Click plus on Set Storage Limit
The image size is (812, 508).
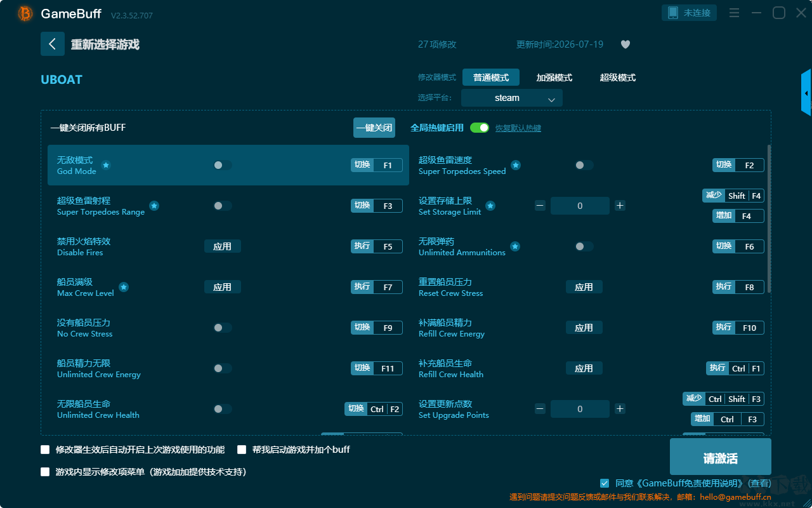pyautogui.click(x=620, y=205)
